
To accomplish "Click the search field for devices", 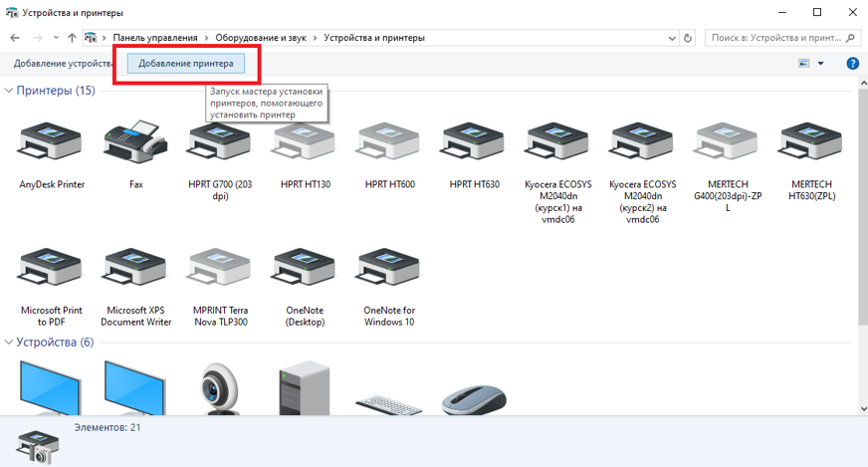I will pyautogui.click(x=774, y=38).
